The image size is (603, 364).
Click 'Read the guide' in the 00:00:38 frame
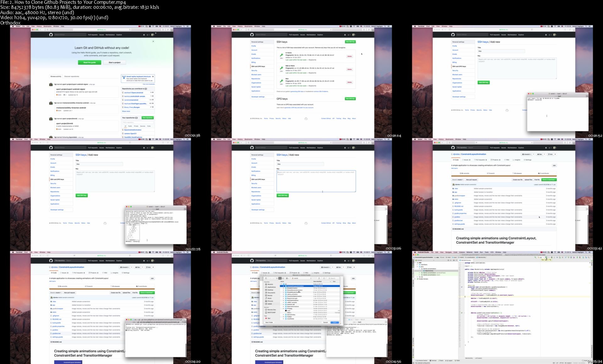pyautogui.click(x=90, y=62)
